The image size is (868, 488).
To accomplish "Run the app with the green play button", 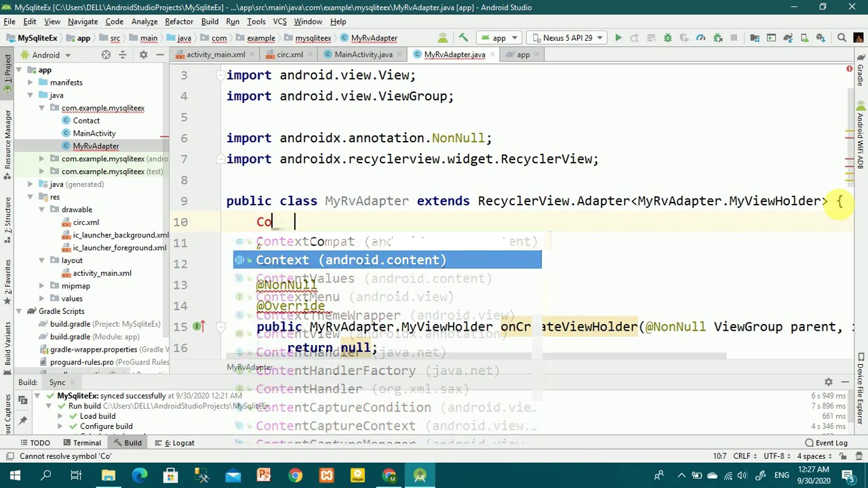I will click(618, 38).
